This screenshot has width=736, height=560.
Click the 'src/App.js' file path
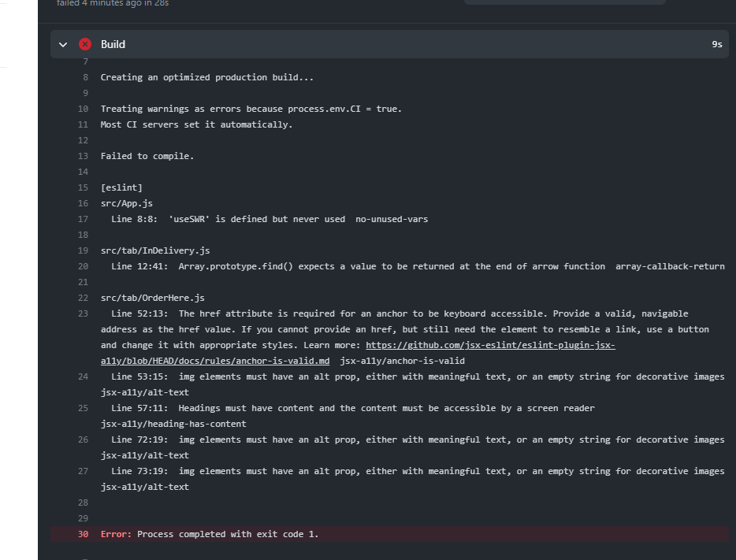point(126,203)
